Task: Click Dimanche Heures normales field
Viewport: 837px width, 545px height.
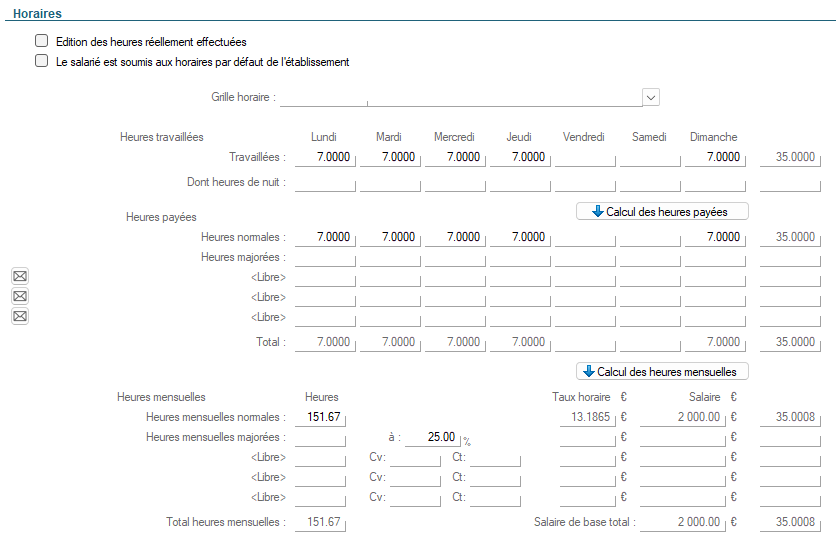Action: pyautogui.click(x=714, y=237)
